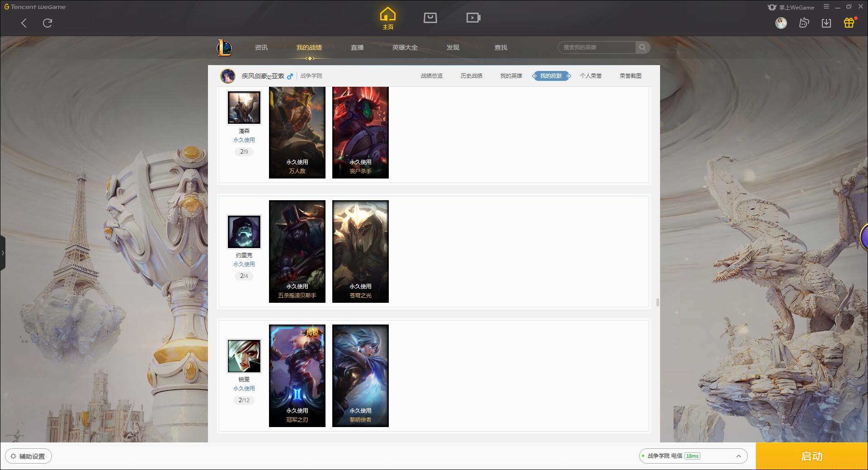Open the 万人敌 skin card
The height and width of the screenshot is (470, 868).
(297, 132)
